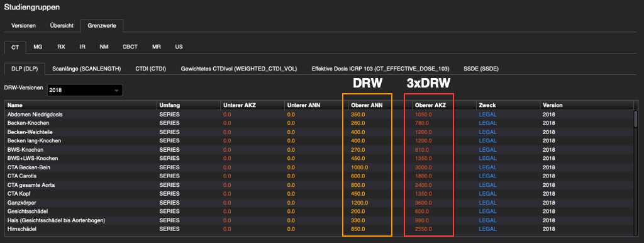The image size is (644, 243).
Task: Select the Grenzwerte tab
Action: point(102,25)
